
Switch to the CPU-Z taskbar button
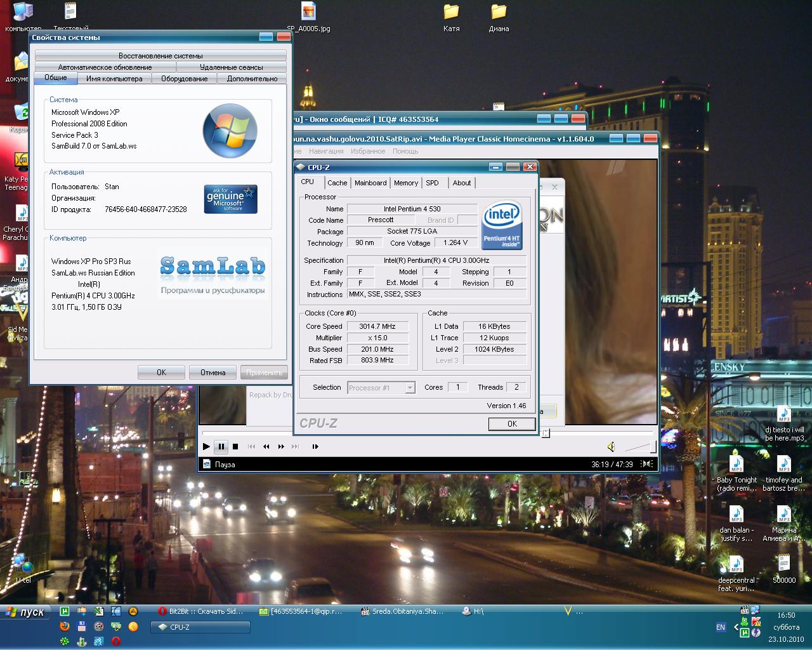200,627
